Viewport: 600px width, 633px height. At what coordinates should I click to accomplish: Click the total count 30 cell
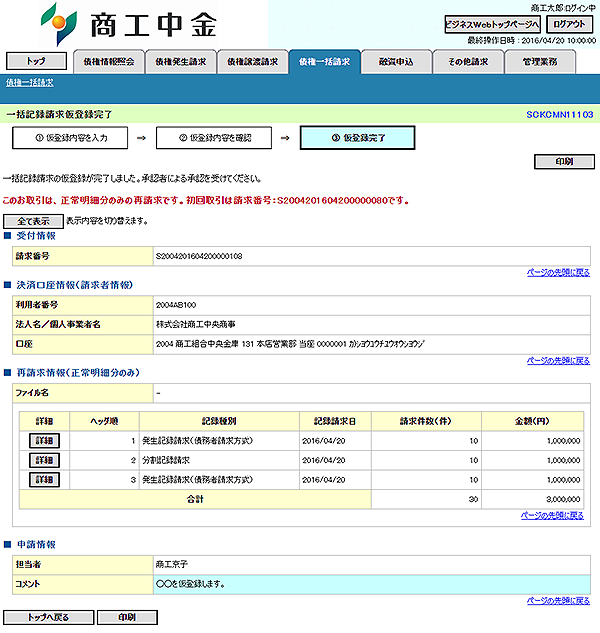tap(426, 499)
